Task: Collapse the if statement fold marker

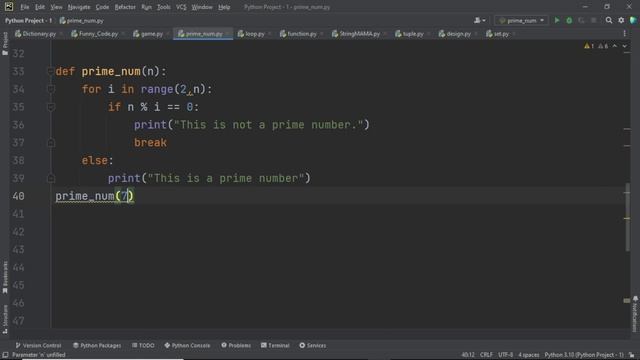Action: 51,107
